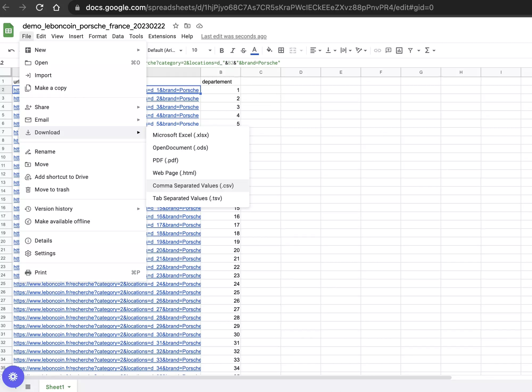The height and width of the screenshot is (392, 532).
Task: Click the create filter funnel icon
Action: point(410,50)
